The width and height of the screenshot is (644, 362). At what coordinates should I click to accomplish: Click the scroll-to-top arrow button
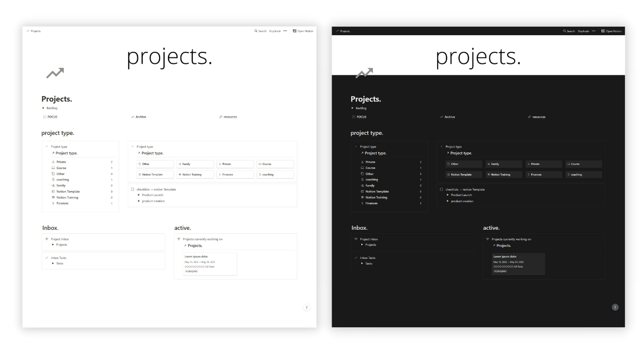click(306, 307)
